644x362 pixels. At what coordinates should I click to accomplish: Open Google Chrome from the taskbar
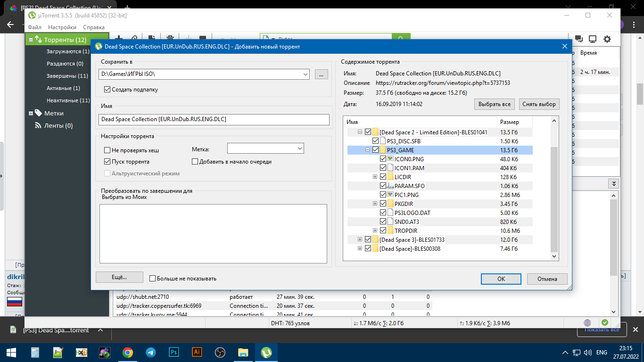click(x=127, y=352)
